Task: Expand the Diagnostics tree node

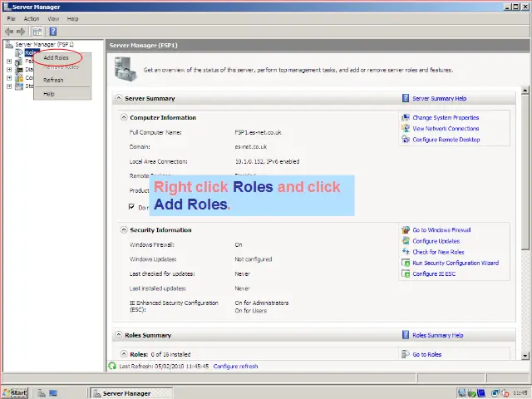Action: tap(9, 70)
